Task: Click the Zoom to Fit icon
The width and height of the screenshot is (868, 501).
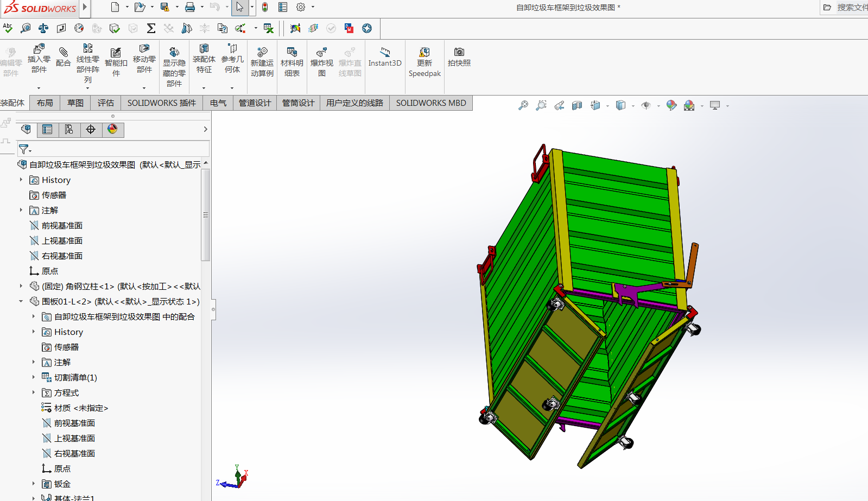Action: [x=523, y=105]
